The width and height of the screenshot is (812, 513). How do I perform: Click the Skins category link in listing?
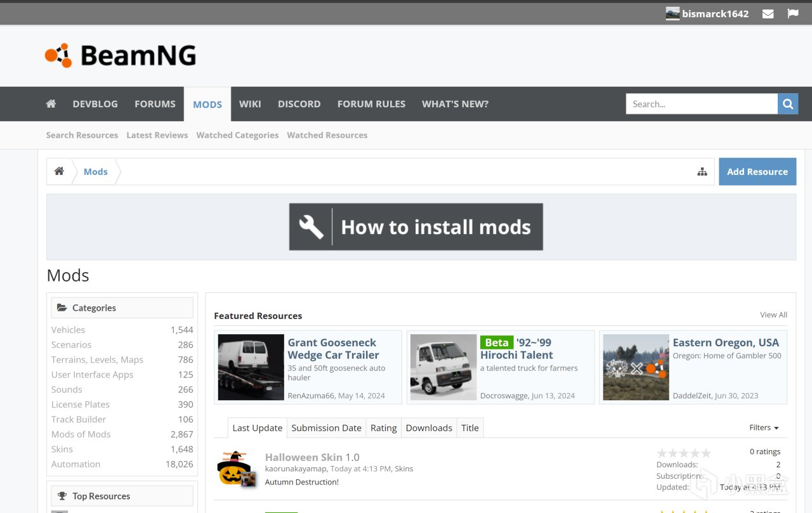coord(404,469)
